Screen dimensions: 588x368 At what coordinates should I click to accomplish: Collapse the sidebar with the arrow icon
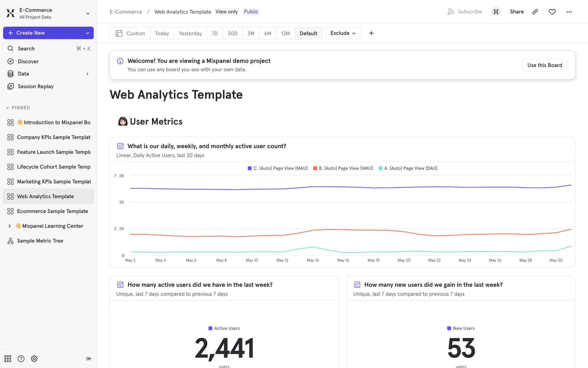pos(89,358)
